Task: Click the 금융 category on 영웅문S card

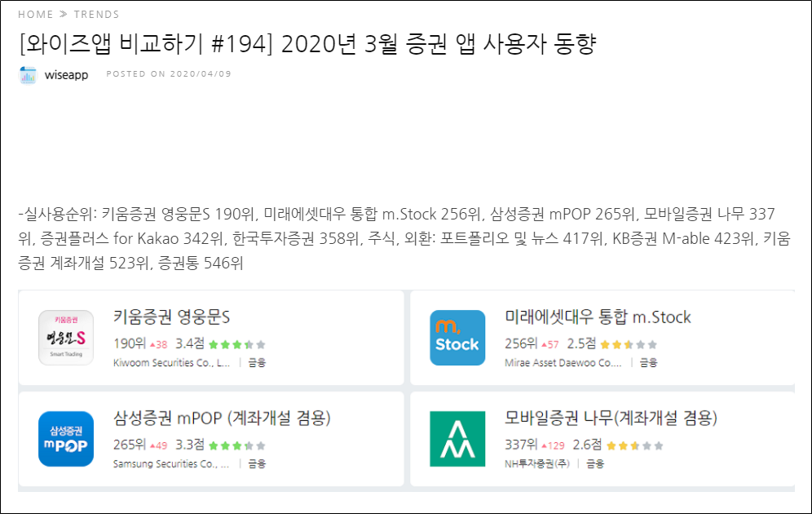Action: 257,363
